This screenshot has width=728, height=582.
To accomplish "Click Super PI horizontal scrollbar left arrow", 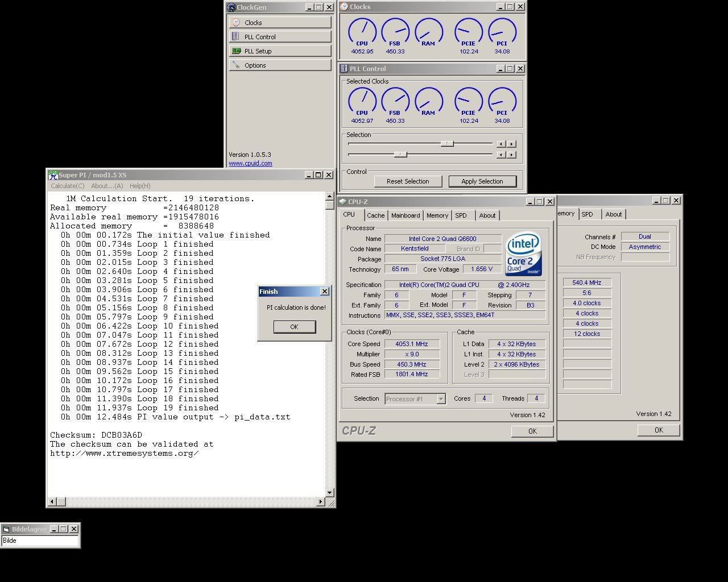I will coord(52,502).
